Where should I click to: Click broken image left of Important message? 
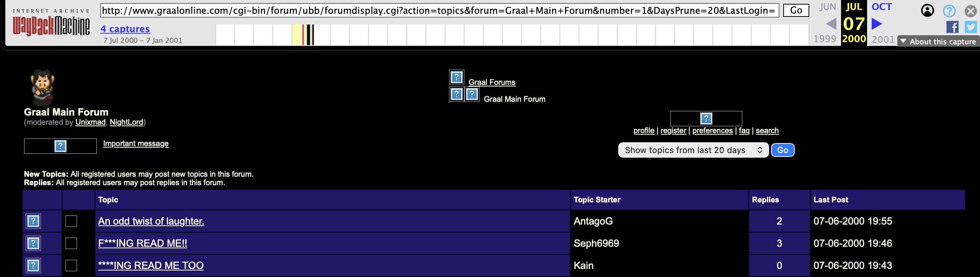click(x=60, y=146)
